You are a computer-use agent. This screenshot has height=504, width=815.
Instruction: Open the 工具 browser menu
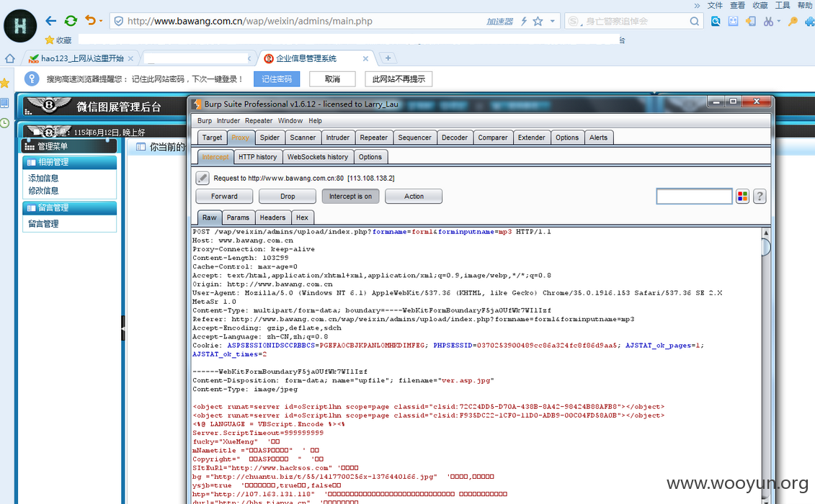point(783,5)
